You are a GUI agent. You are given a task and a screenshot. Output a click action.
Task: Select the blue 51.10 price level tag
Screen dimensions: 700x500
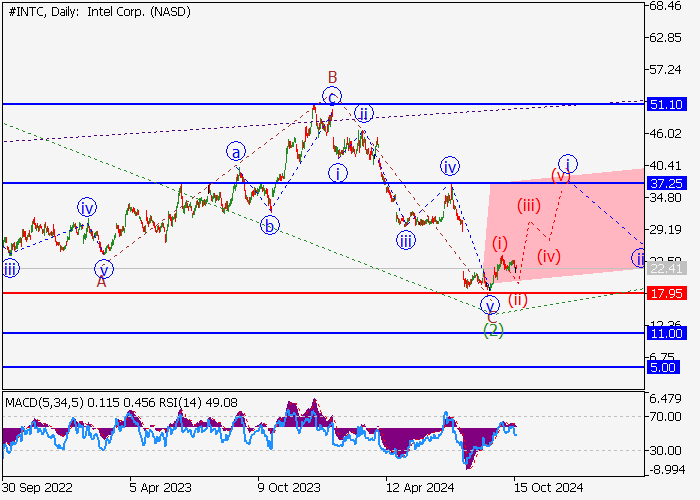point(667,104)
